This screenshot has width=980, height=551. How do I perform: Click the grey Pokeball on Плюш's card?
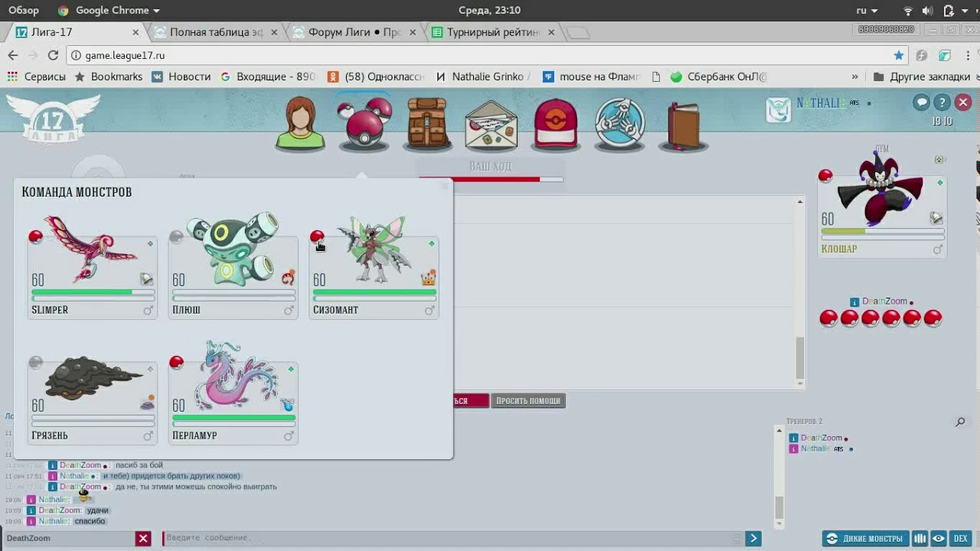tap(176, 237)
